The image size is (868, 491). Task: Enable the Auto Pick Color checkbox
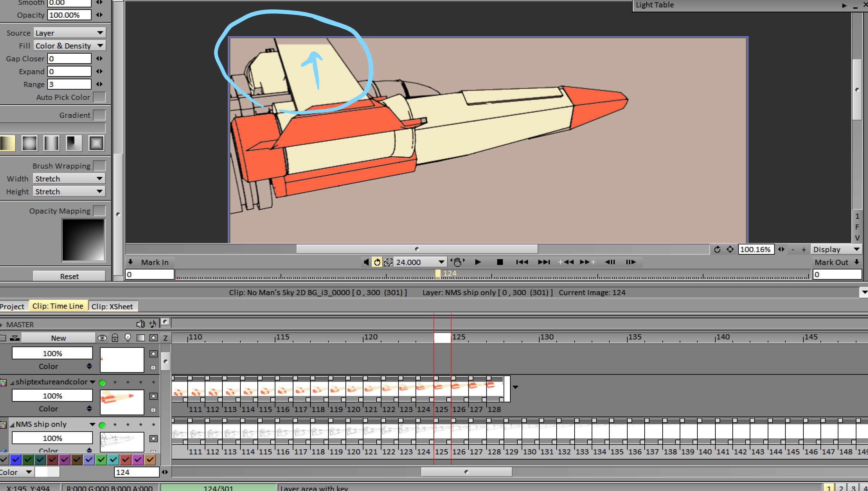(x=99, y=97)
